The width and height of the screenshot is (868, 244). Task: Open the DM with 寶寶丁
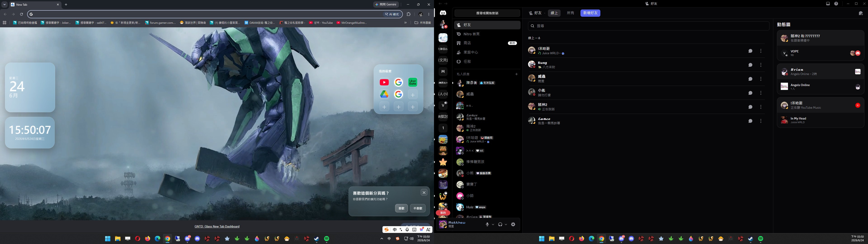click(x=487, y=185)
